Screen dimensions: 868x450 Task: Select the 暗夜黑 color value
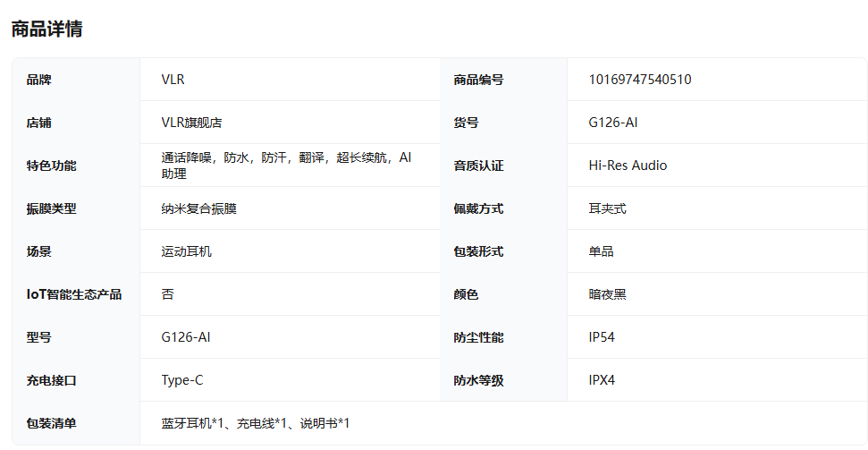tap(607, 294)
